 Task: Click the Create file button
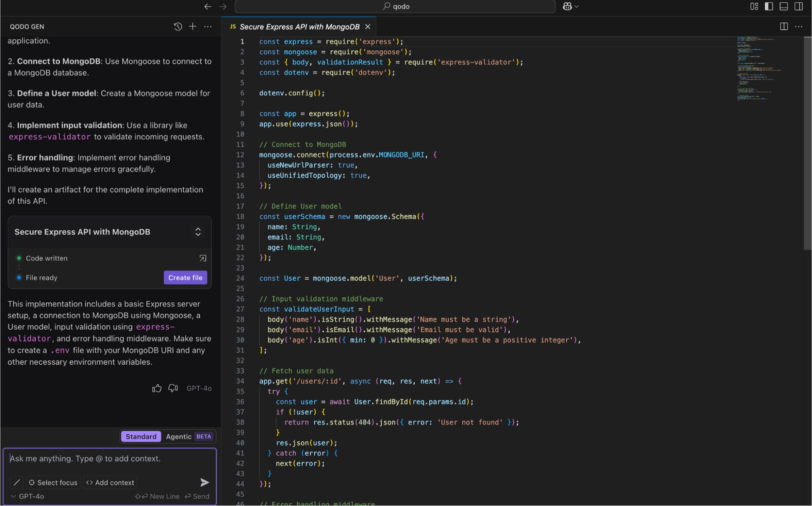185,278
